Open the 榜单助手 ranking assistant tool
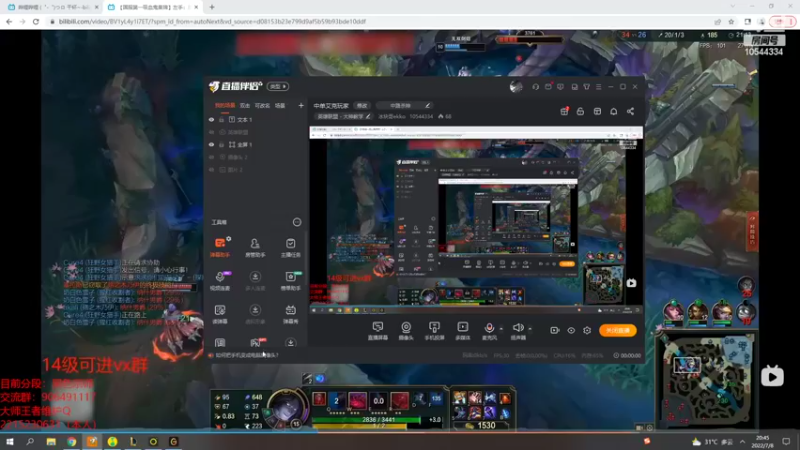Screen dimensions: 800x450 point(290,281)
